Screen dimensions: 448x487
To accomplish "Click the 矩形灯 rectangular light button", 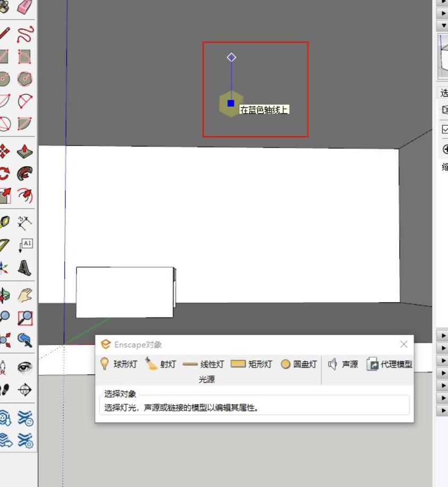I will (252, 364).
